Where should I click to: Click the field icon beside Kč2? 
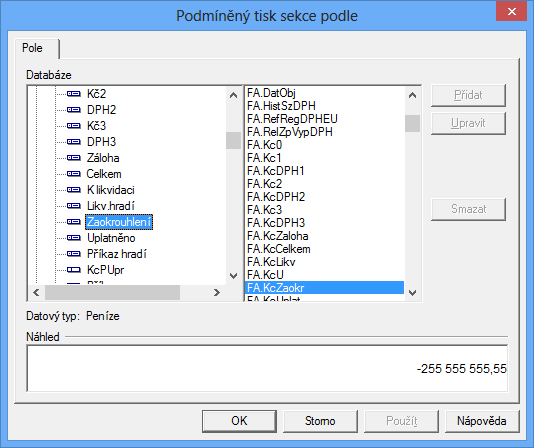(x=74, y=94)
